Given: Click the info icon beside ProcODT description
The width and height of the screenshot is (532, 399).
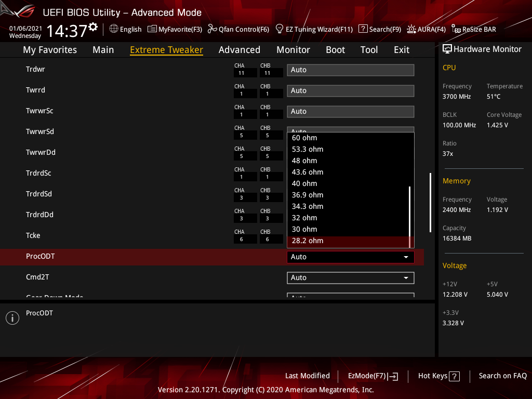Looking at the screenshot, I should 12,318.
